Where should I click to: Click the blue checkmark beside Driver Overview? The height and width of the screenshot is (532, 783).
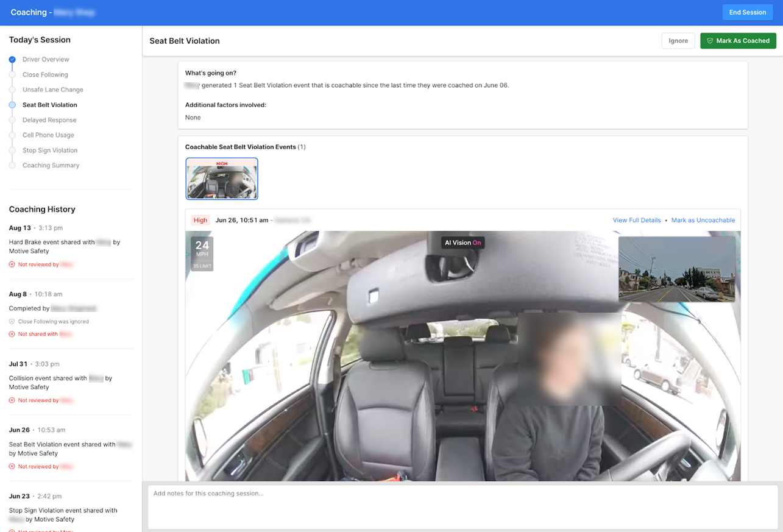click(x=12, y=60)
